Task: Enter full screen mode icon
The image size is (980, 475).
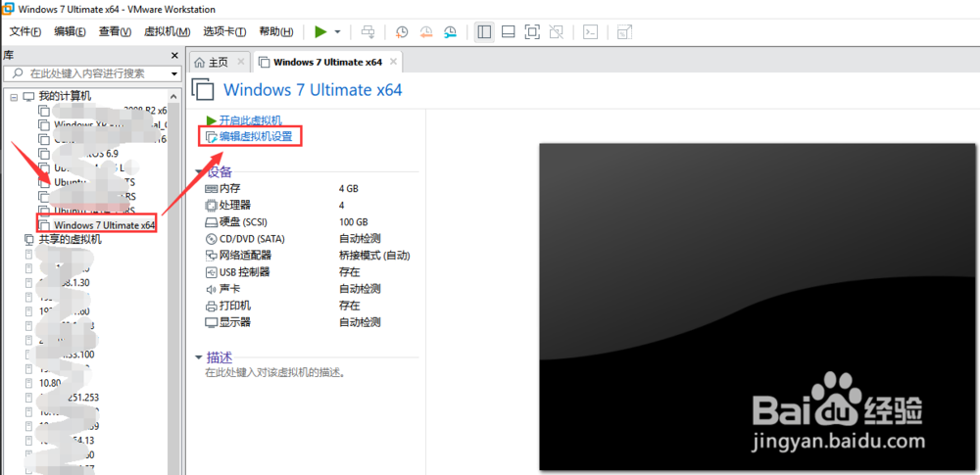Action: [x=532, y=32]
